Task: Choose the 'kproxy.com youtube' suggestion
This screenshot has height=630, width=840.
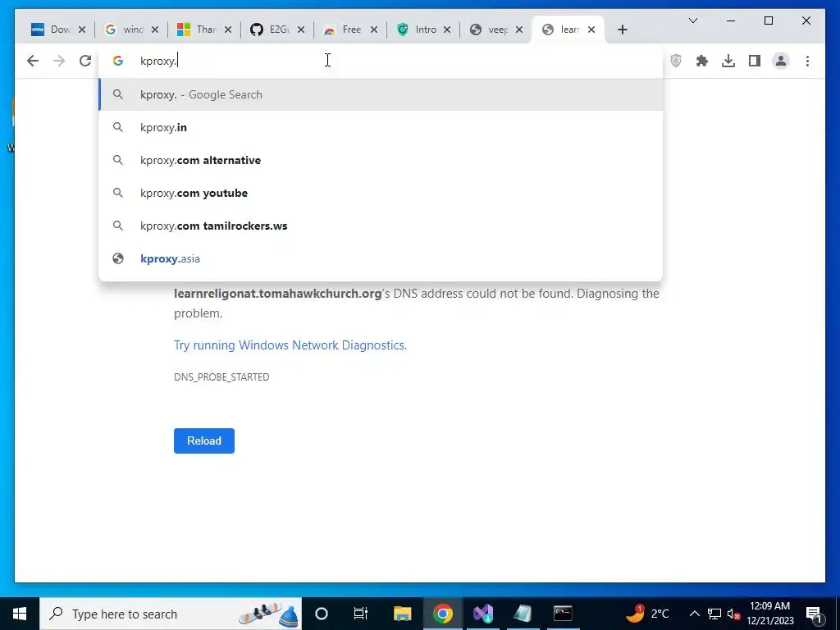Action: (x=381, y=193)
